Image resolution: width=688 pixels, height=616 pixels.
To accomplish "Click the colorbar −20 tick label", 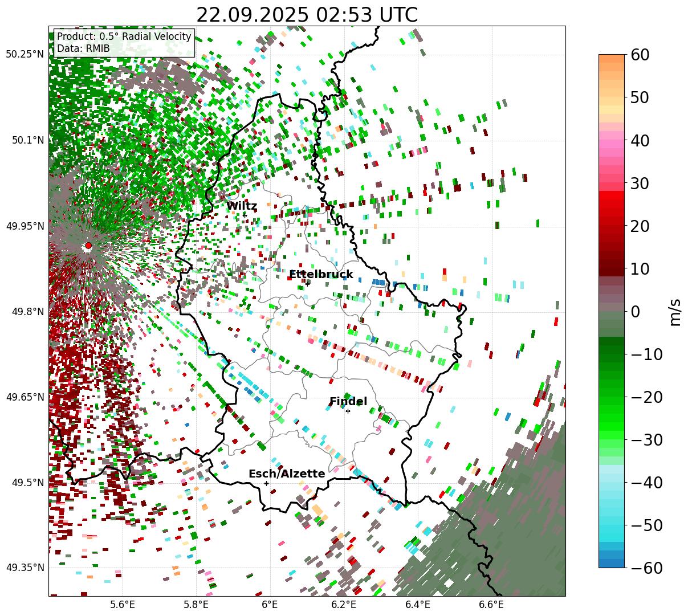I will 647,397.
